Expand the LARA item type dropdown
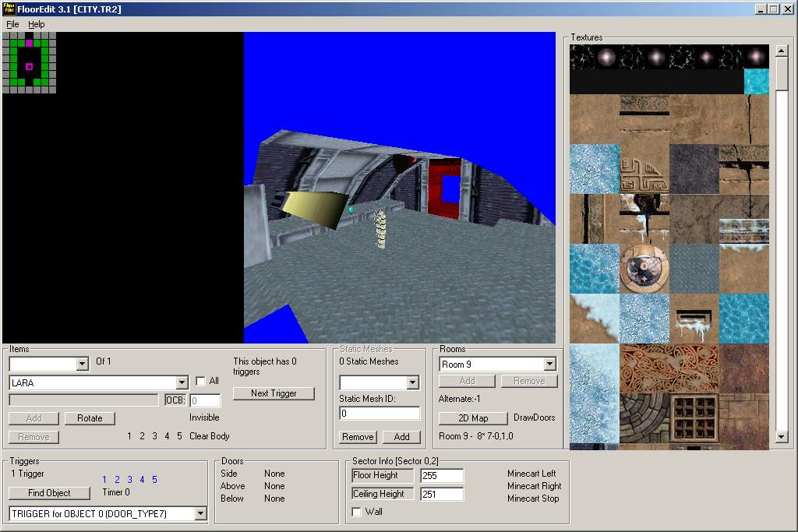This screenshot has width=798, height=532. 182,382
